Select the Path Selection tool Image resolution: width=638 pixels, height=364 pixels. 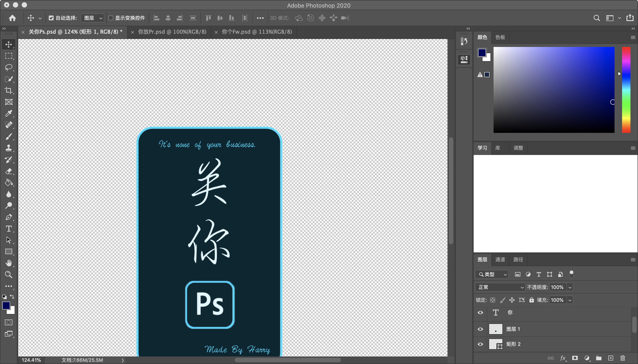click(x=9, y=240)
